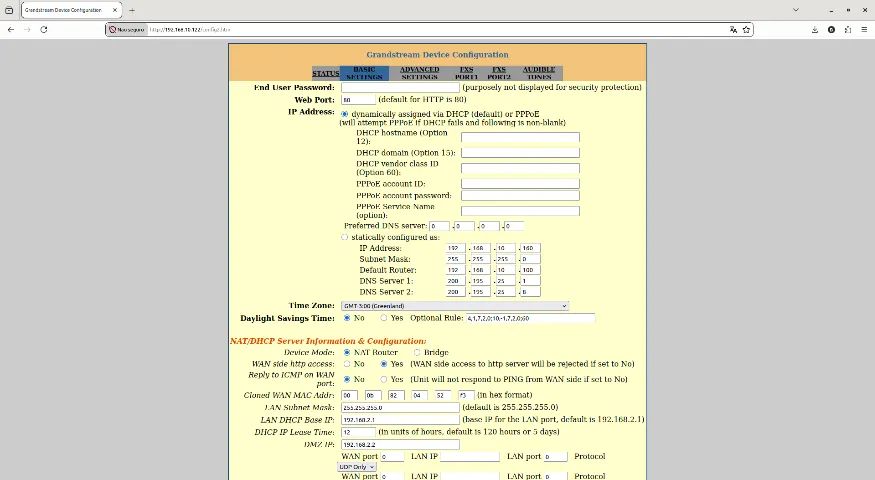Click the 'No seguro' security indicator
Screen dimensions: 875x480
127,30
